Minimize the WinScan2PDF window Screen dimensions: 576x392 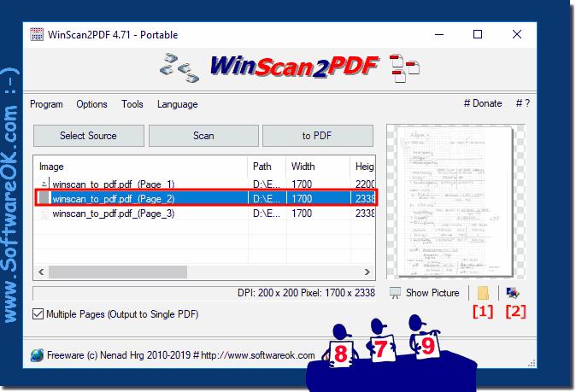point(439,34)
